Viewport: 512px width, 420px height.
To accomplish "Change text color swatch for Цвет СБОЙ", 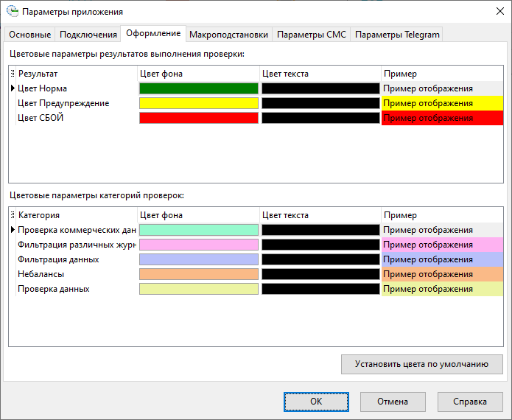I will coord(320,118).
